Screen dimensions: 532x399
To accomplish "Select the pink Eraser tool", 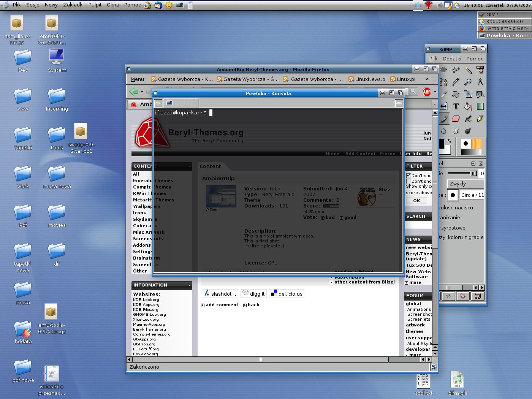I will click(456, 119).
